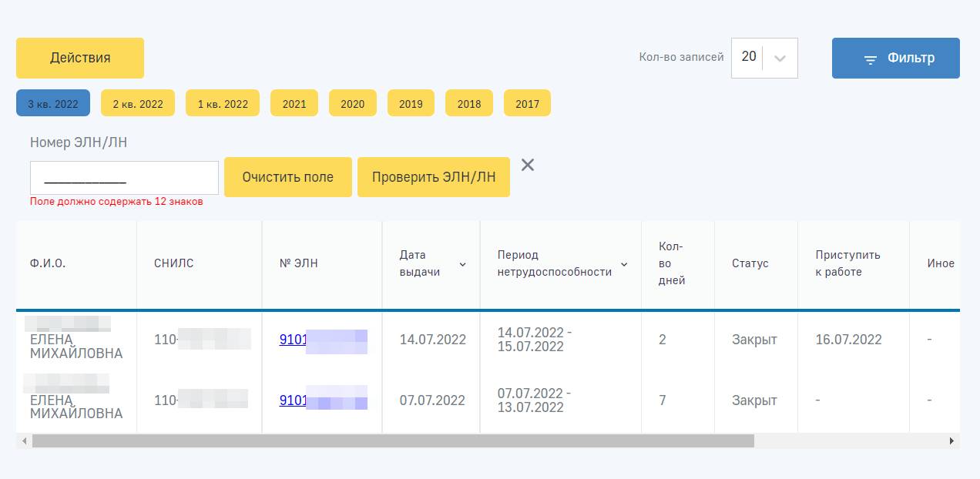
Task: Click the horizontal scrollbar right arrow
Action: point(951,441)
